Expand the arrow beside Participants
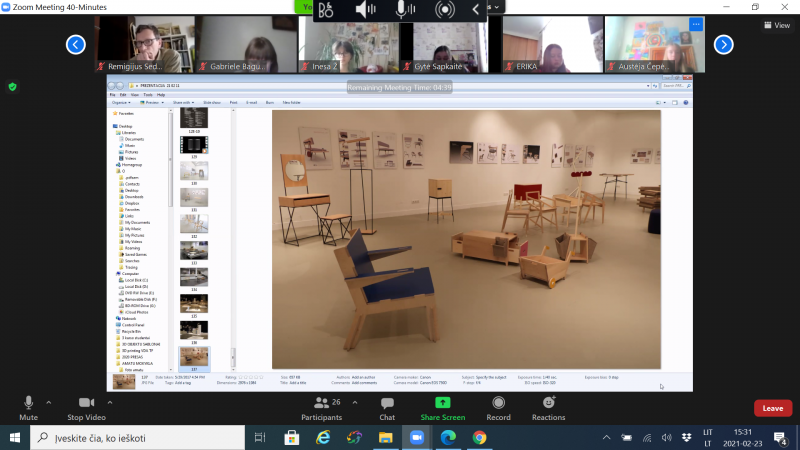 [x=355, y=403]
